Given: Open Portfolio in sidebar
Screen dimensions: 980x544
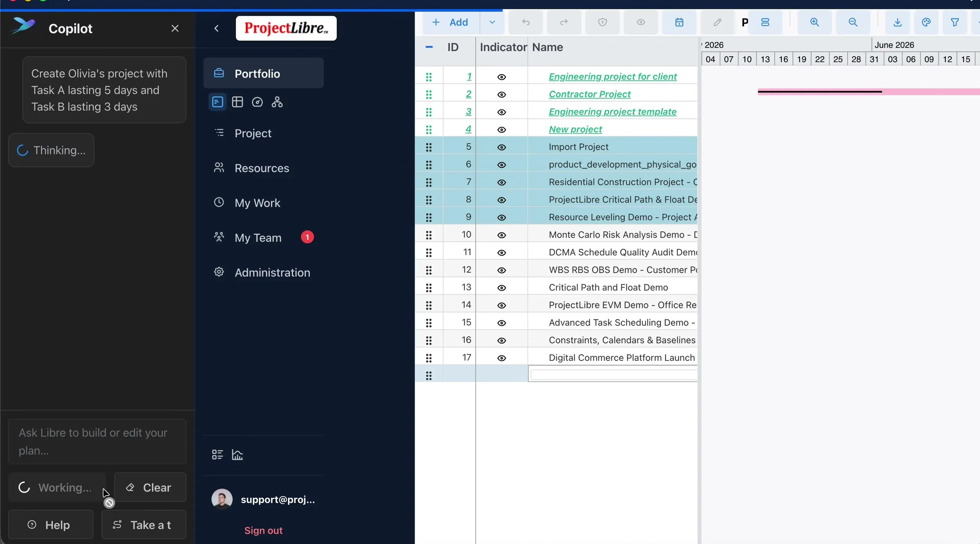Looking at the screenshot, I should click(x=263, y=73).
